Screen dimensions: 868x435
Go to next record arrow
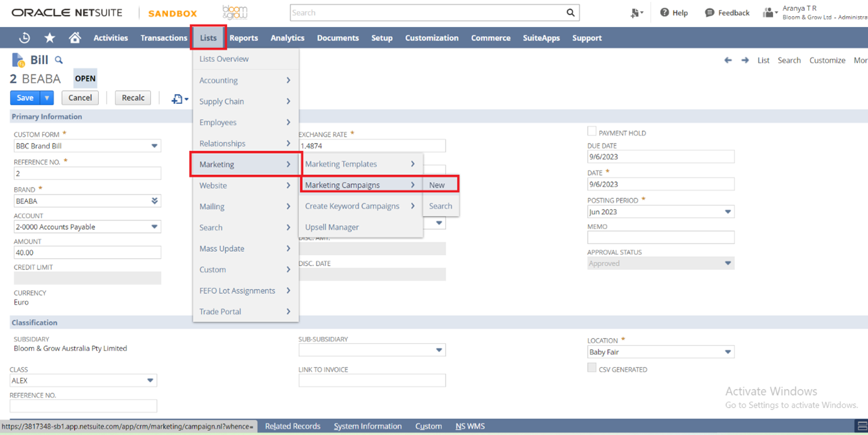(x=745, y=60)
